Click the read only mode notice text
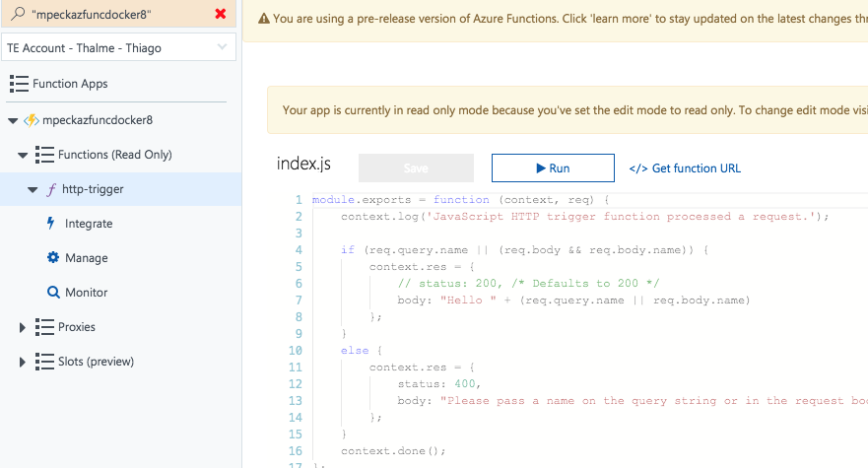Screen dimensions: 868x468 (574, 110)
